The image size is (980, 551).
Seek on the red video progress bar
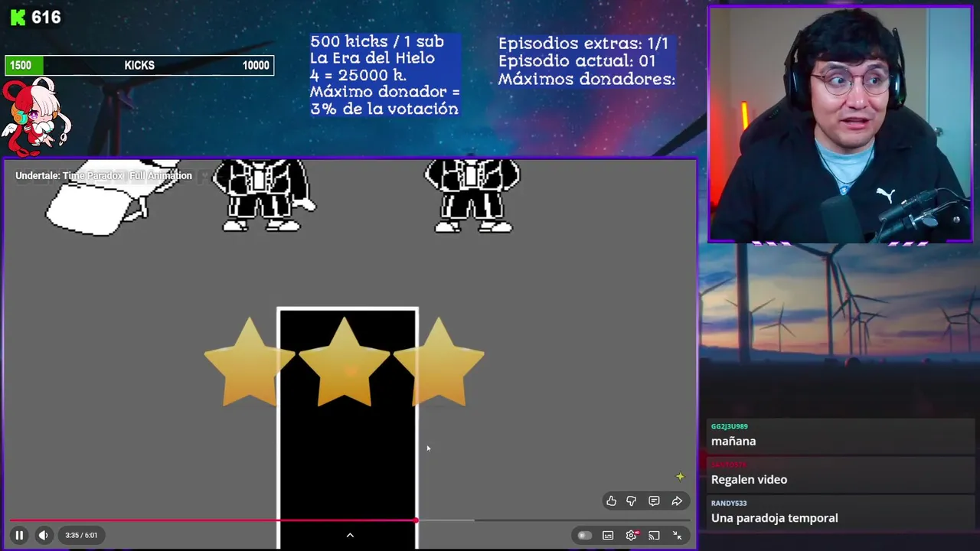click(350, 520)
